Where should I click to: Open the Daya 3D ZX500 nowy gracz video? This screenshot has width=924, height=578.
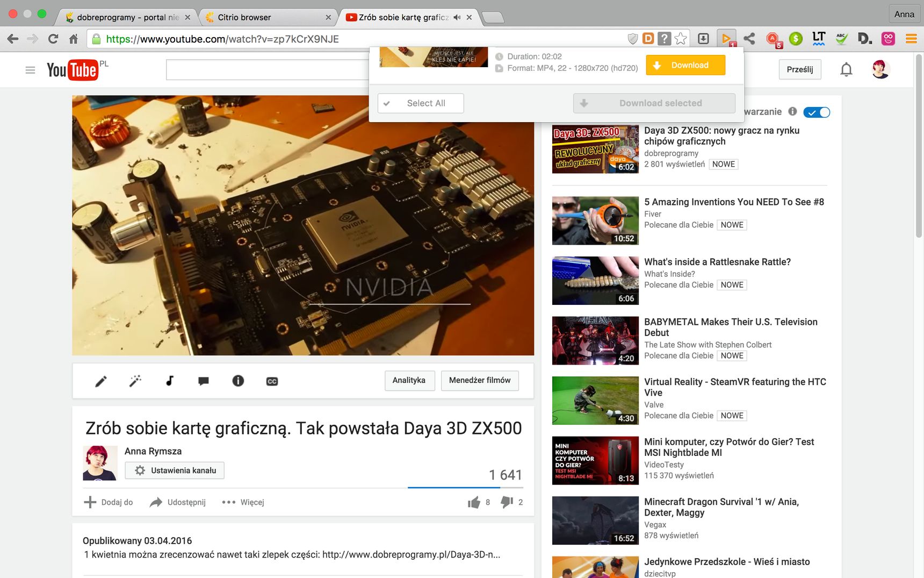click(x=721, y=135)
